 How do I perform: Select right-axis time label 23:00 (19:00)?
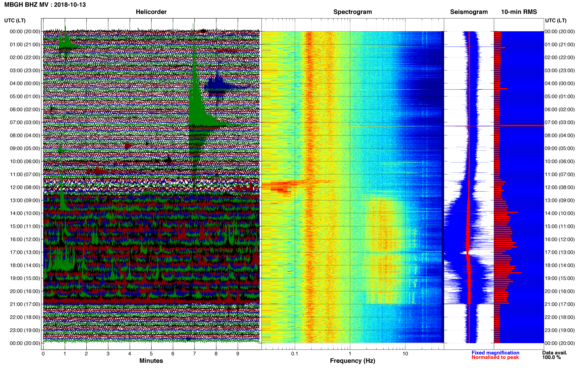[560, 330]
